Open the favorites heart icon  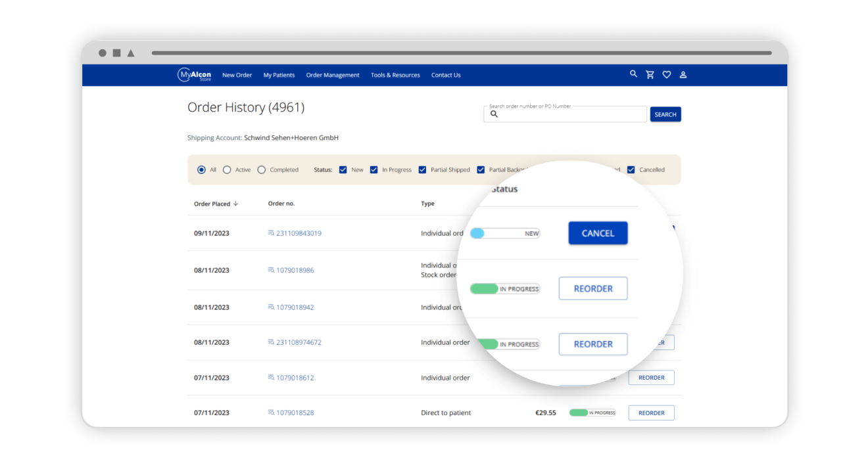666,75
